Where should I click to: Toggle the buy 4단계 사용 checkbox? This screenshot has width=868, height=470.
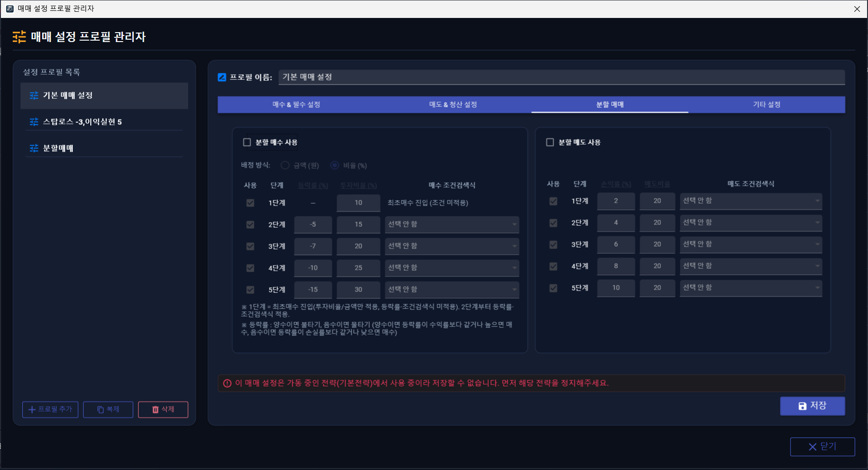(x=250, y=268)
